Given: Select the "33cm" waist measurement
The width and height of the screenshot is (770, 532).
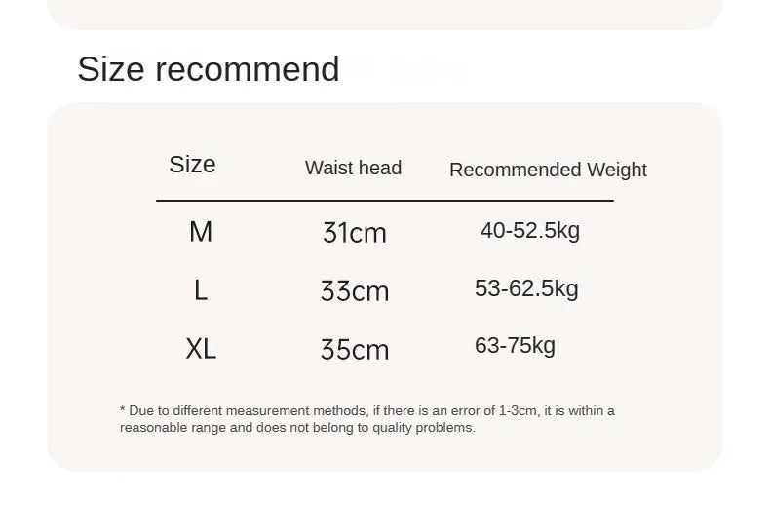Looking at the screenshot, I should pyautogui.click(x=355, y=291).
